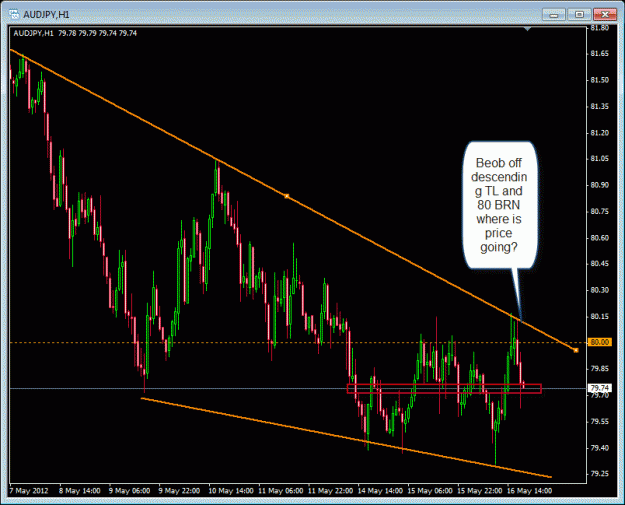The image size is (625, 505).
Task: Click the 80.00 price level label
Action: coord(599,342)
